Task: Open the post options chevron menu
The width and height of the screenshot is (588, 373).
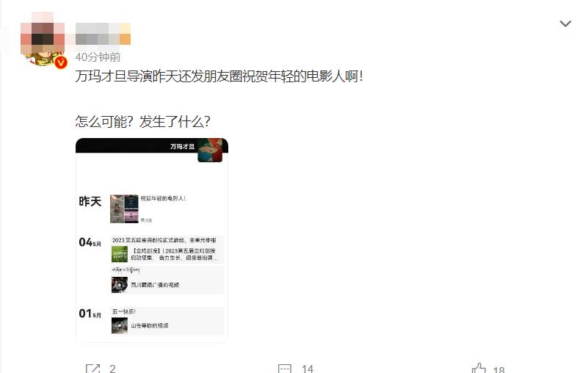Action: click(x=565, y=24)
